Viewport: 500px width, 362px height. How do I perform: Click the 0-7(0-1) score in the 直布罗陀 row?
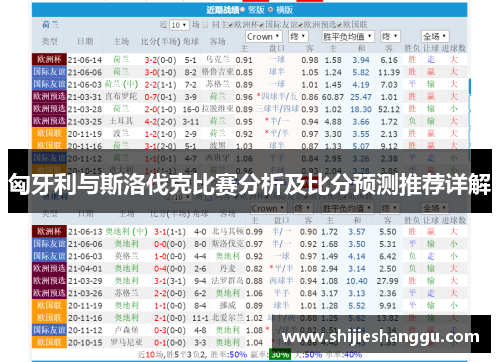(160, 97)
